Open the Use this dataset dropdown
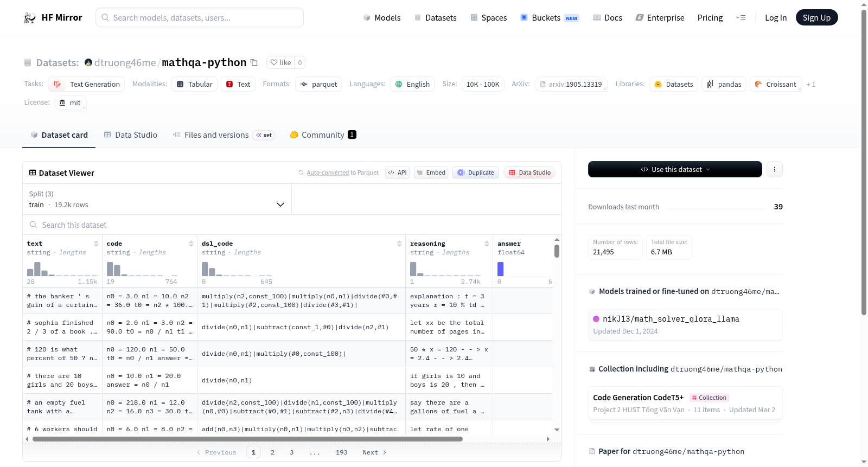 click(675, 169)
